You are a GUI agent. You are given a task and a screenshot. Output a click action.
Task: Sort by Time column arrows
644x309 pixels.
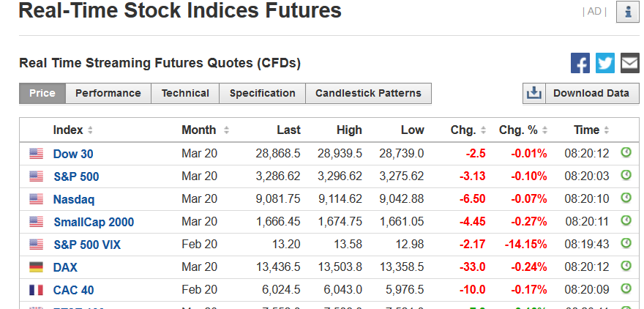tap(606, 130)
